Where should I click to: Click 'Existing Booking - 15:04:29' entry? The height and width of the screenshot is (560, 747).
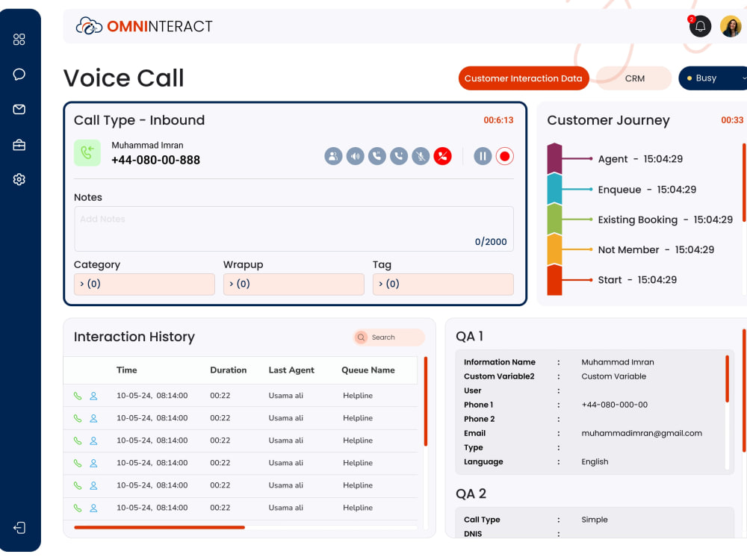tap(665, 220)
